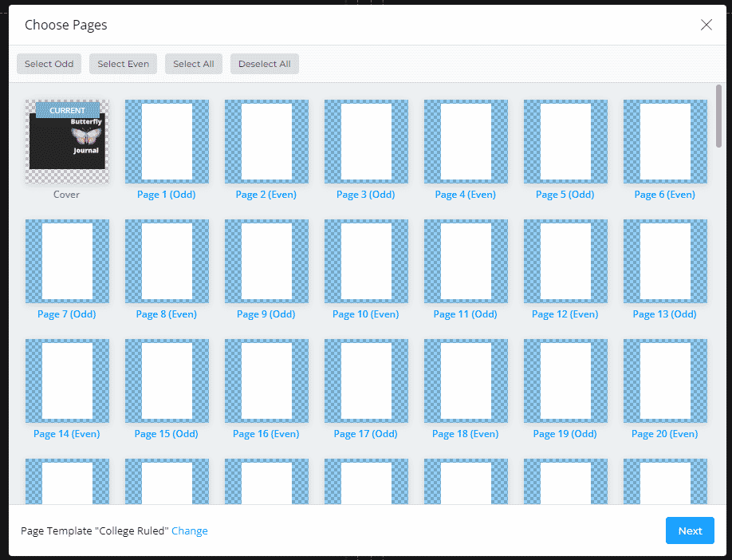
Task: Click the "Cover" label under the thumbnail
Action: [66, 195]
